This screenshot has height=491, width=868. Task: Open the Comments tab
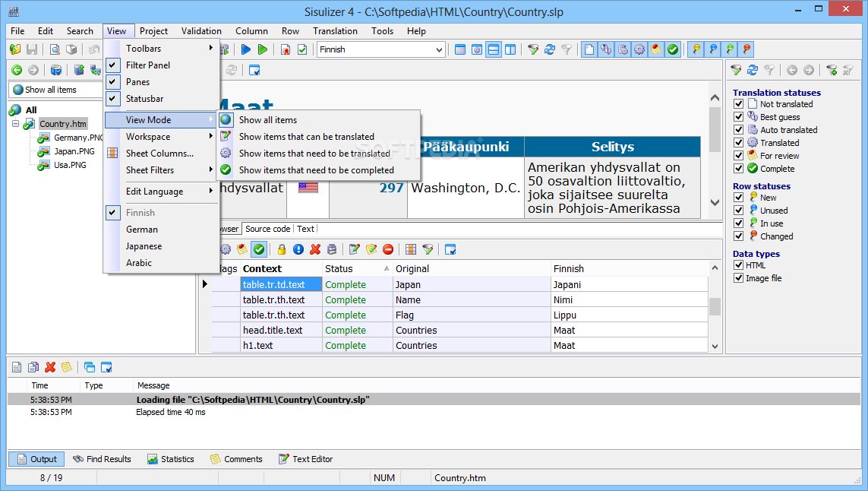pyautogui.click(x=236, y=459)
